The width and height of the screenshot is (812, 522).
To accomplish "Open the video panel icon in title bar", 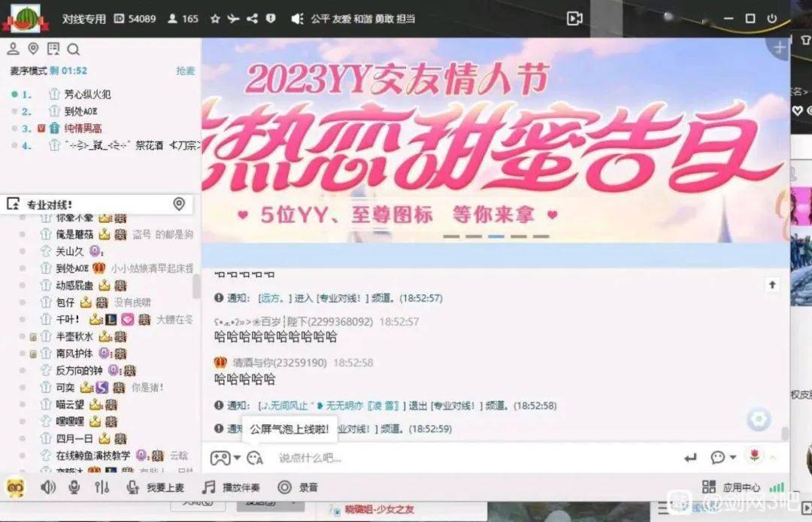I will point(574,19).
